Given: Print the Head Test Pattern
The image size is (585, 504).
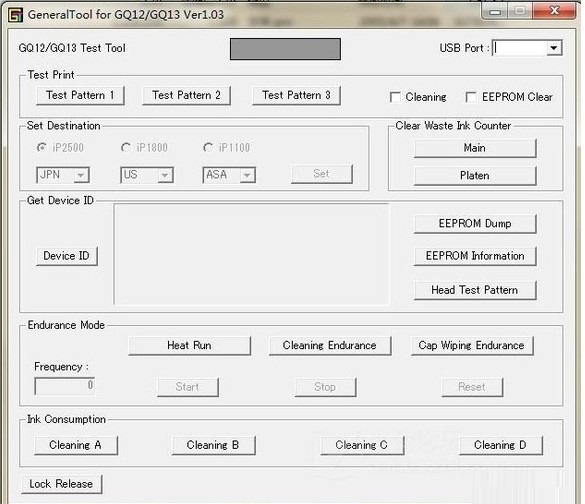Looking at the screenshot, I should point(475,290).
